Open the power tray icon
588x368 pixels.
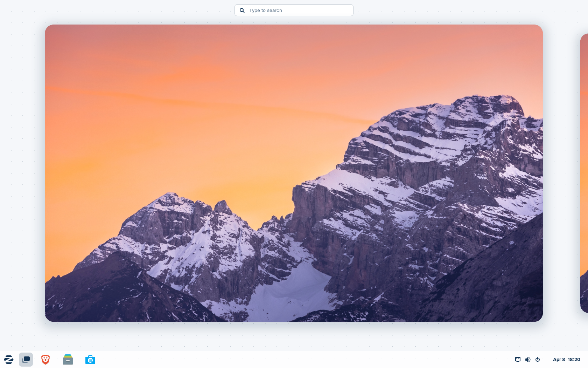pos(538,360)
